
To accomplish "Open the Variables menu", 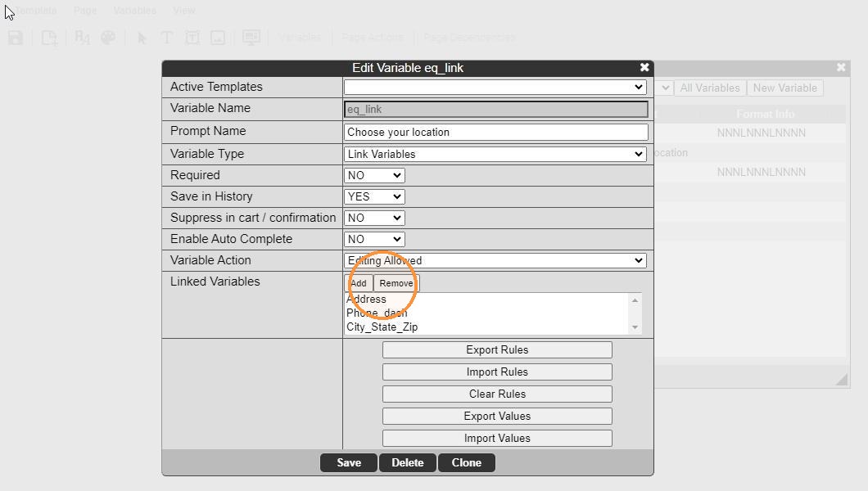I will point(134,11).
